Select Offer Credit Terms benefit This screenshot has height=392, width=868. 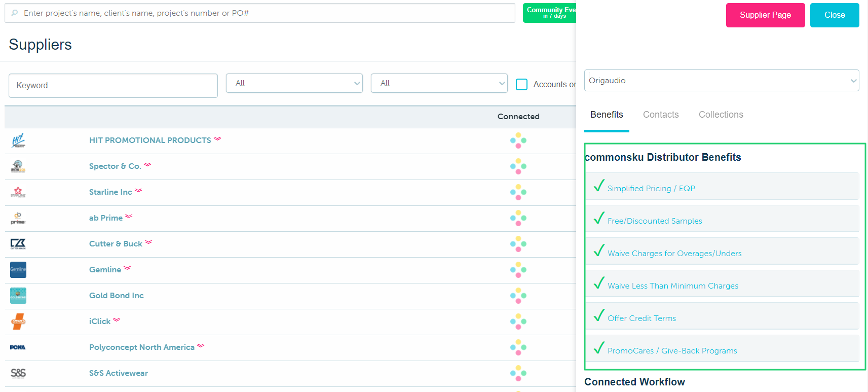point(722,316)
